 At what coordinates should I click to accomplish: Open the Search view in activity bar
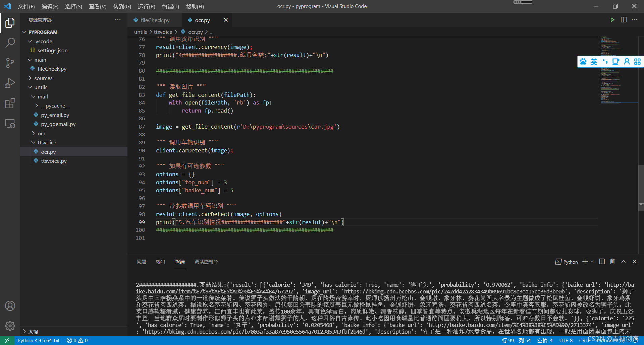pos(10,43)
